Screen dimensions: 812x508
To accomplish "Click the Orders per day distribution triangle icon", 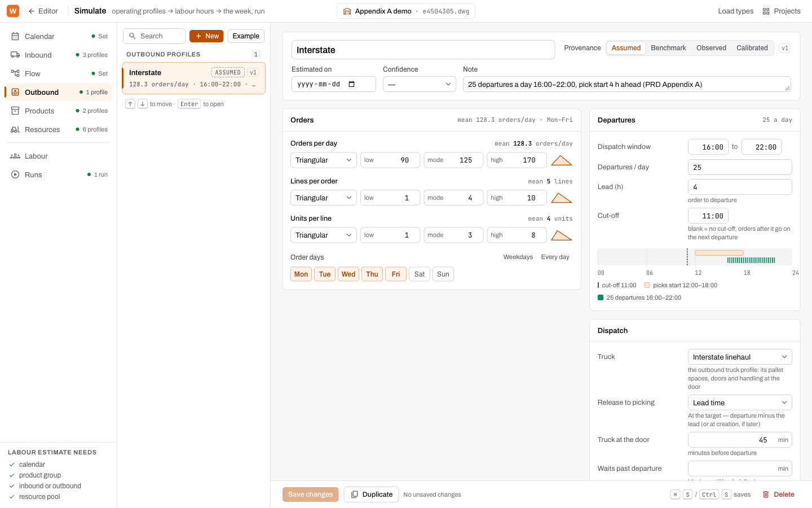I will (x=562, y=160).
